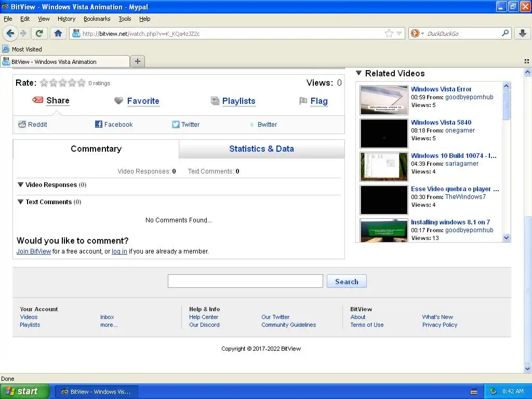532x399 pixels.
Task: Click the tab groups grid icon
Action: (x=527, y=61)
